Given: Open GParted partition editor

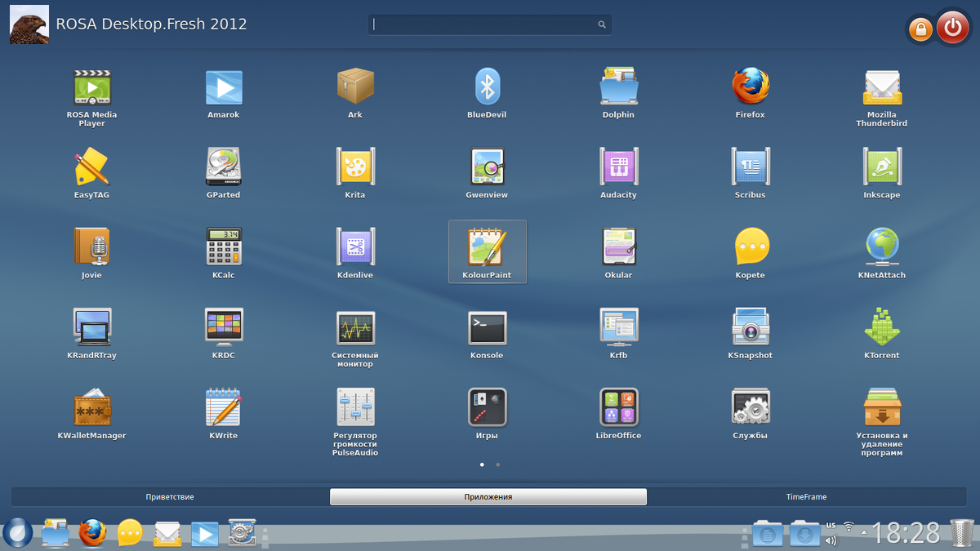Looking at the screenshot, I should tap(224, 173).
